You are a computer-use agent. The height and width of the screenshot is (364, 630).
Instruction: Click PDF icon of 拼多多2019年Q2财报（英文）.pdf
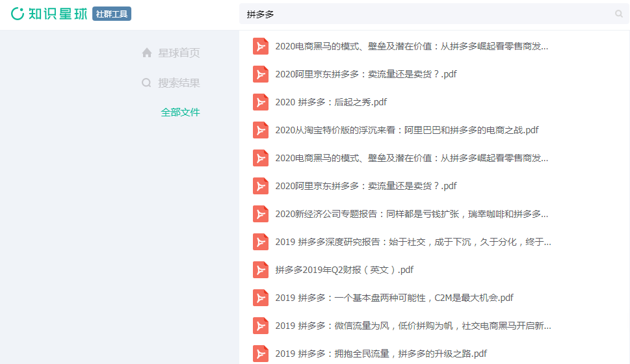(260, 270)
